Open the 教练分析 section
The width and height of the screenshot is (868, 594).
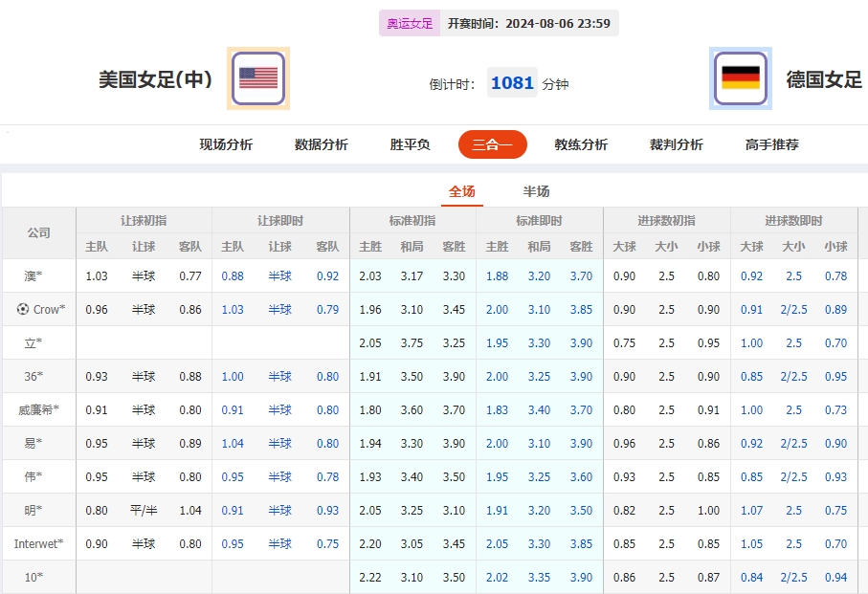tap(581, 143)
